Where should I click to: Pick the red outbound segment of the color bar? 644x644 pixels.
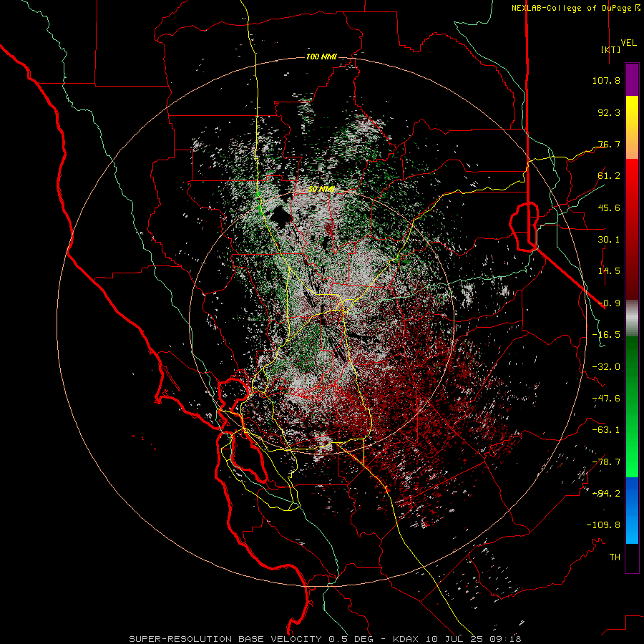[x=632, y=229]
